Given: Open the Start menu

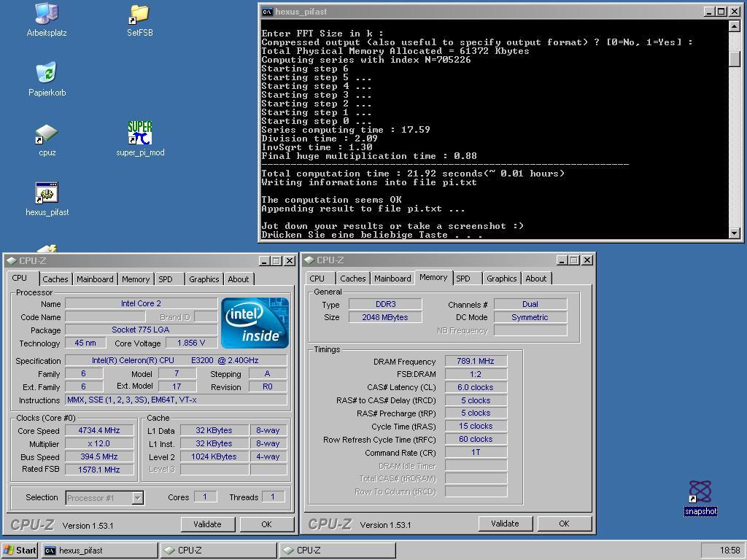Looking at the screenshot, I should click(20, 551).
